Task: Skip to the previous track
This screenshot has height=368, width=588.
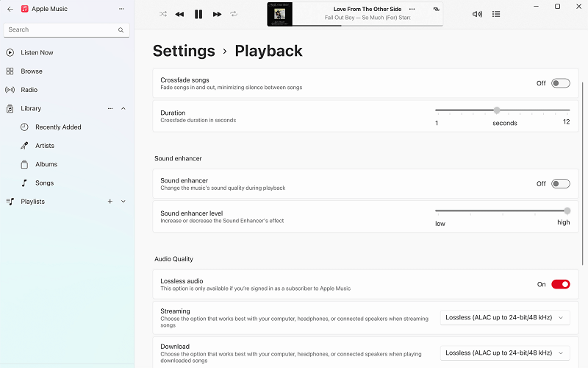Action: click(179, 14)
